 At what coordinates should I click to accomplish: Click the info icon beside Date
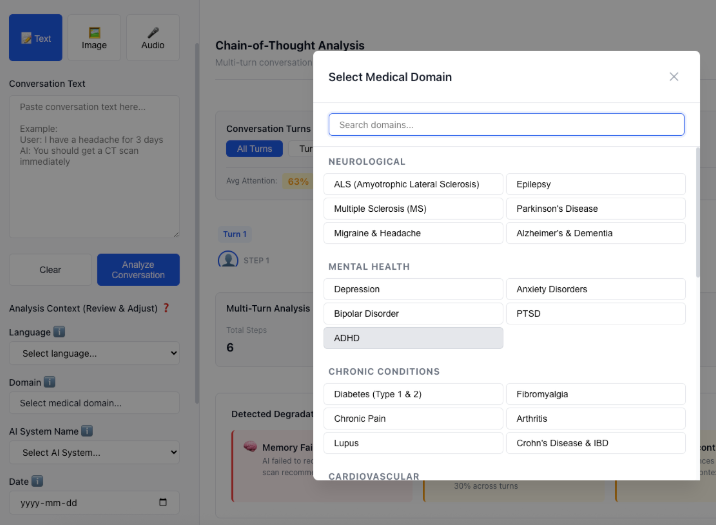pyautogui.click(x=37, y=481)
